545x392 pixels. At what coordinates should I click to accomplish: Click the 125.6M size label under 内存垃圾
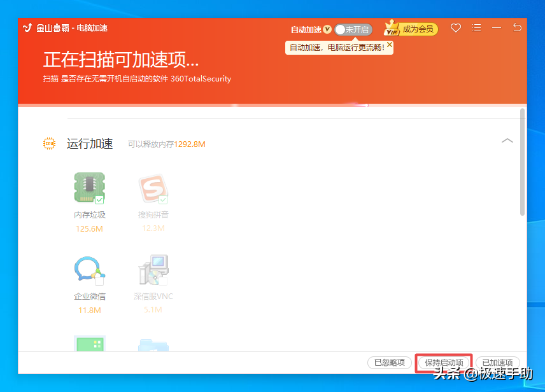pos(90,228)
